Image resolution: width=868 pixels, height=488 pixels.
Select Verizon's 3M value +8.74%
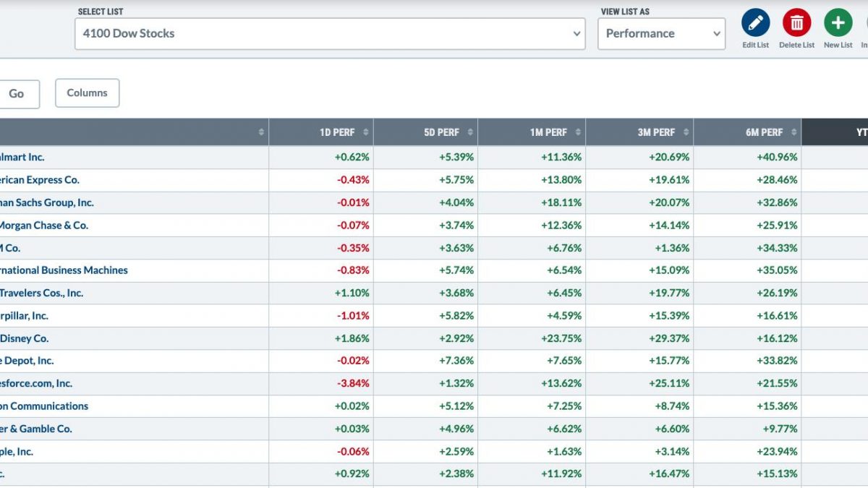(x=672, y=406)
